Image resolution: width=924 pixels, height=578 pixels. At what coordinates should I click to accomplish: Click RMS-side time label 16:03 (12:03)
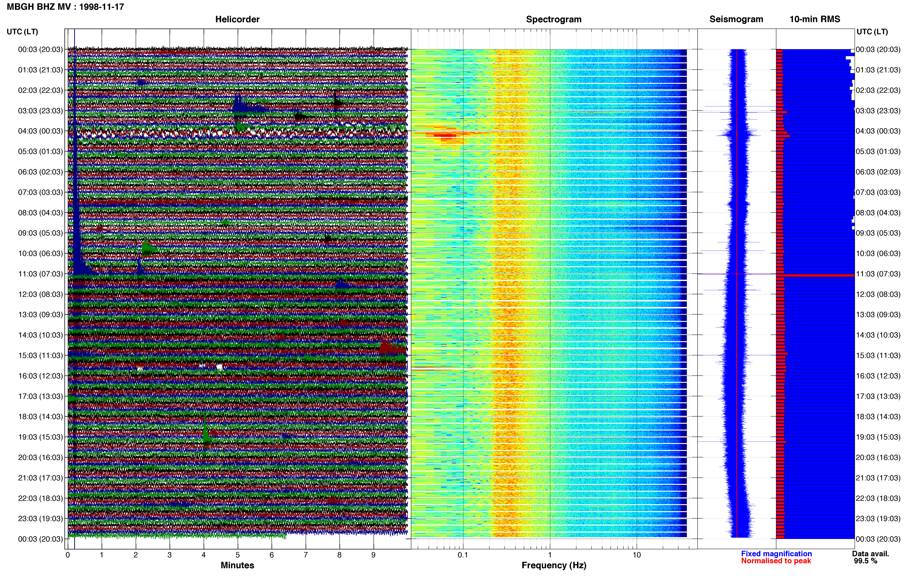[x=878, y=376]
